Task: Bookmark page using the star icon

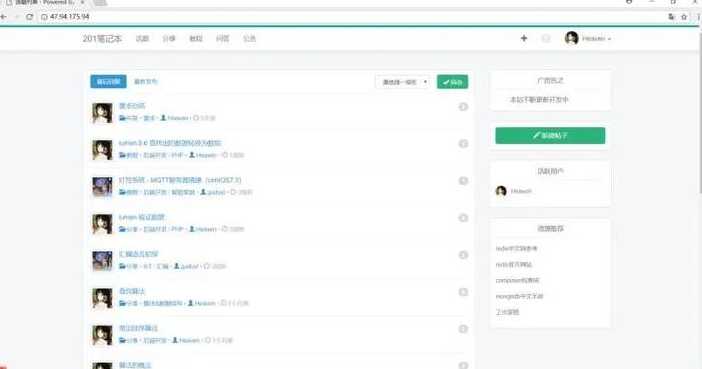Action: (684, 17)
